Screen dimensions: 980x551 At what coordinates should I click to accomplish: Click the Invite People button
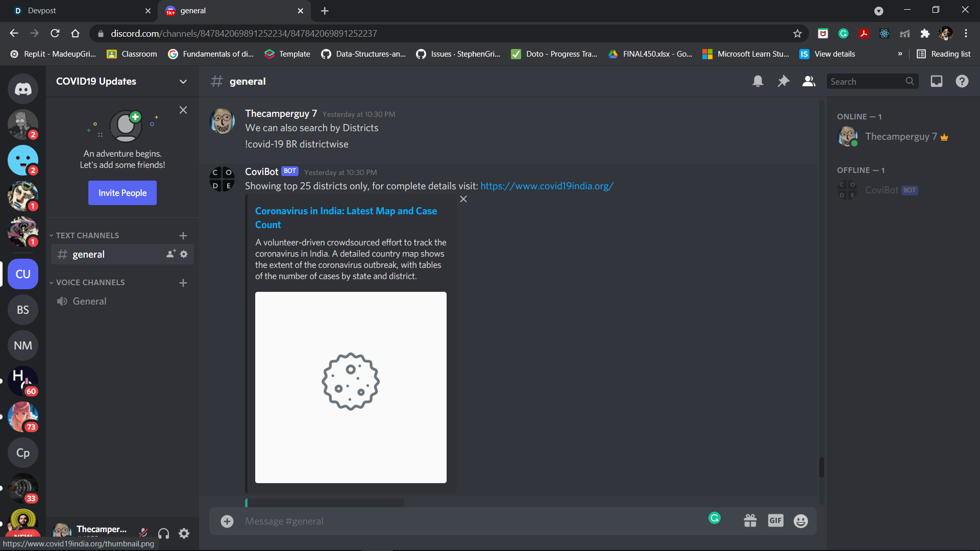[x=122, y=193]
